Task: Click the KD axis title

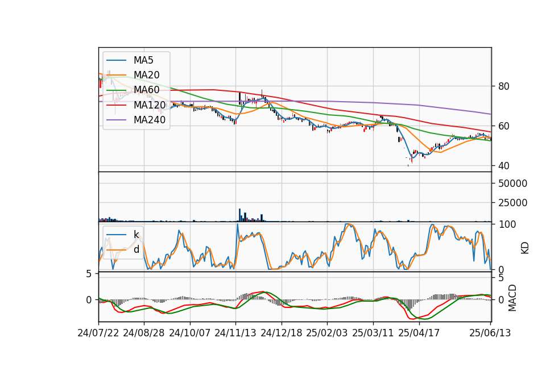Action: coord(525,248)
